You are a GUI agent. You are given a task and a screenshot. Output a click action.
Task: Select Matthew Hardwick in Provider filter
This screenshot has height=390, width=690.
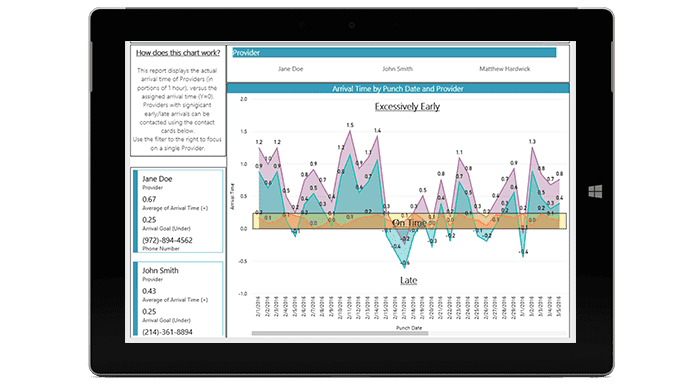[504, 69]
